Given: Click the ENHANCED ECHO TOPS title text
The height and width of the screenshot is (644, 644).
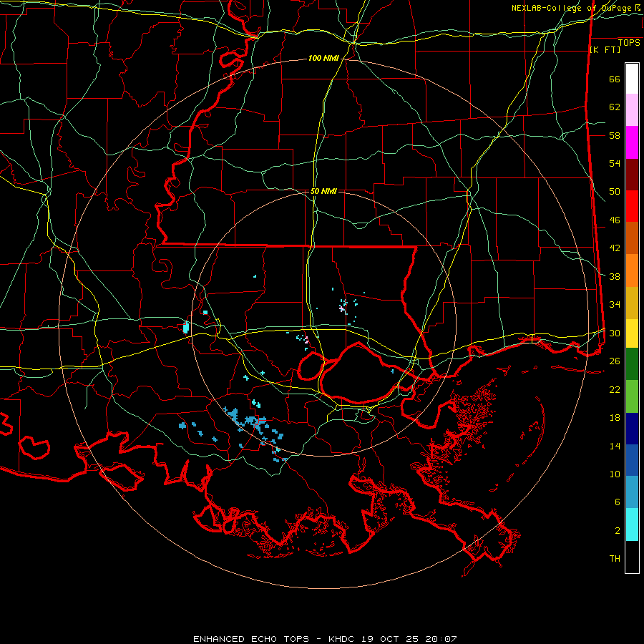Looking at the screenshot, I should tap(251, 639).
